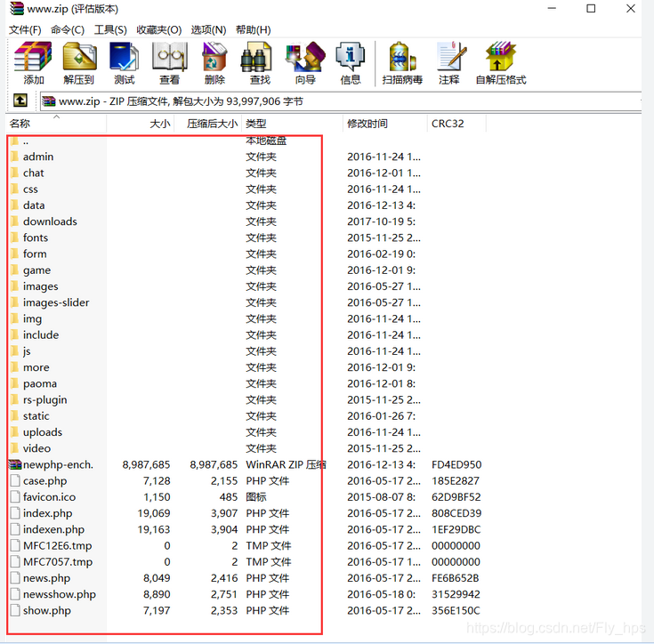The image size is (654, 644).
Task: Click the Delete (删除) toolbar icon
Action: click(214, 63)
